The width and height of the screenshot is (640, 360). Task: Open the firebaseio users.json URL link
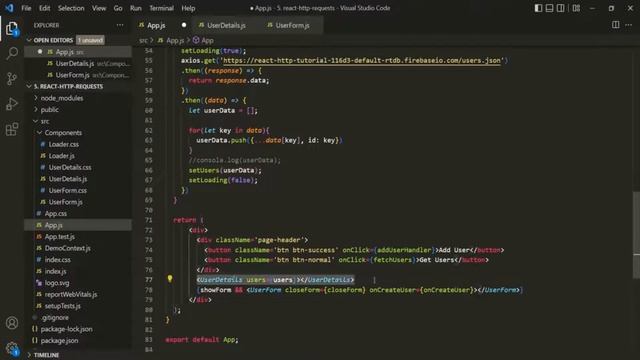(x=362, y=60)
